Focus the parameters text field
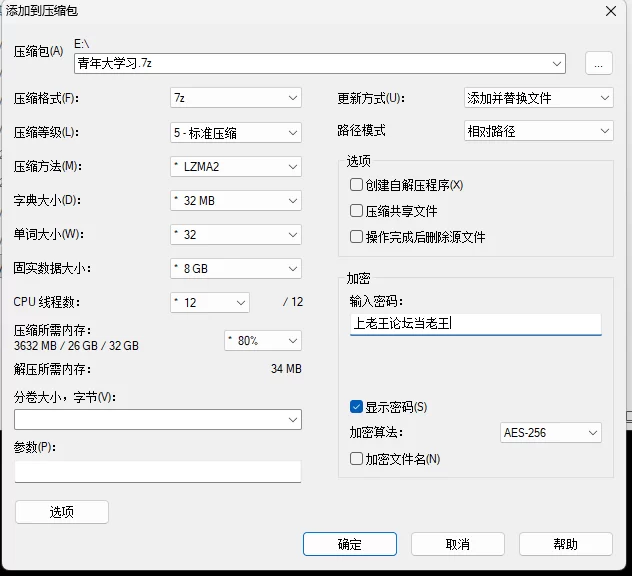 click(158, 471)
